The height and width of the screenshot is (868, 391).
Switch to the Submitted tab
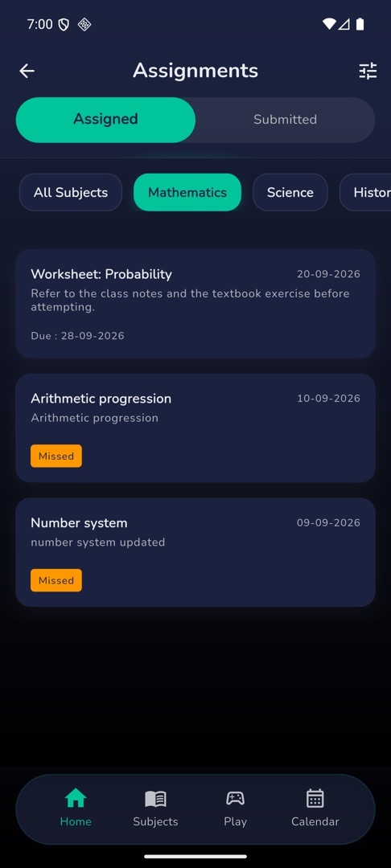tap(286, 120)
